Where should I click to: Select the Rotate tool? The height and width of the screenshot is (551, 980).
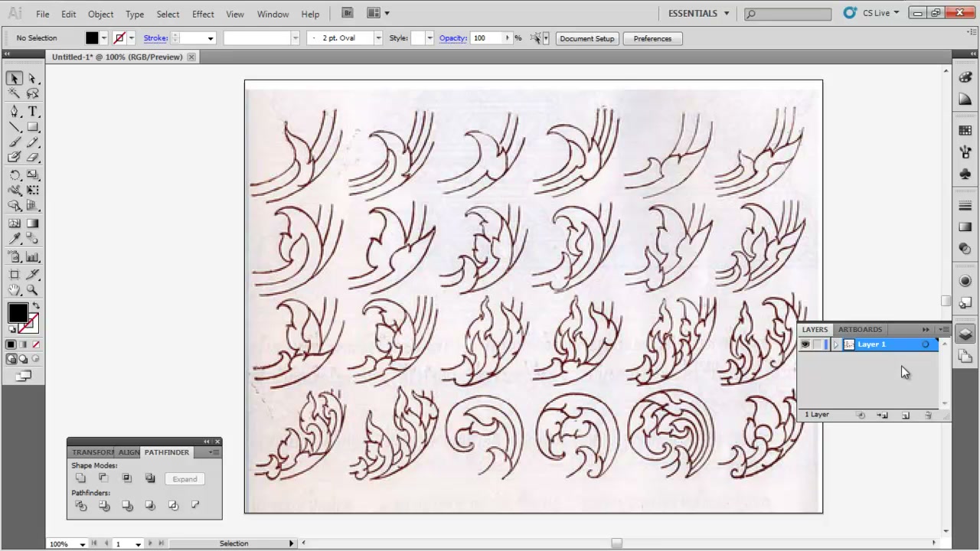pyautogui.click(x=15, y=175)
